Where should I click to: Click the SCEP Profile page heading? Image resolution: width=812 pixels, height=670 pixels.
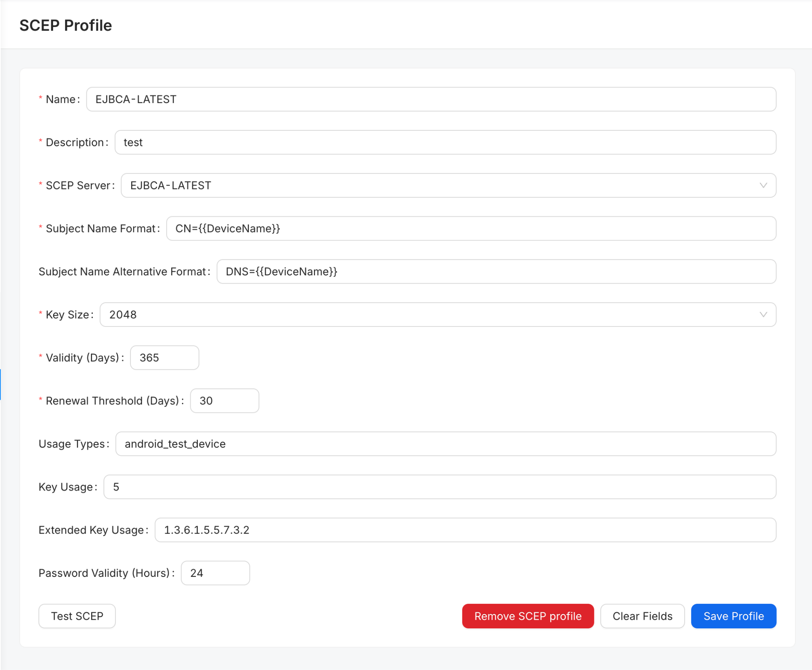point(66,25)
